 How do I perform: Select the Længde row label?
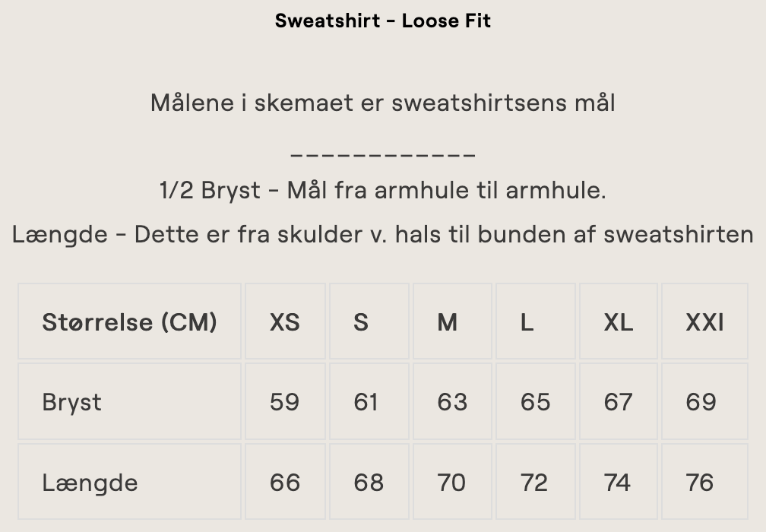coord(90,483)
